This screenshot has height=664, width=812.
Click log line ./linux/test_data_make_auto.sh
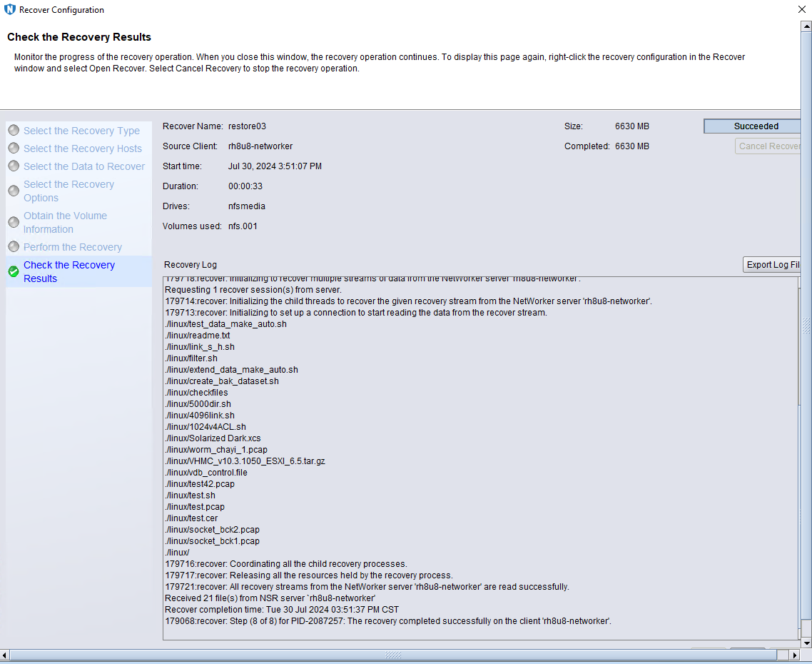coord(225,324)
